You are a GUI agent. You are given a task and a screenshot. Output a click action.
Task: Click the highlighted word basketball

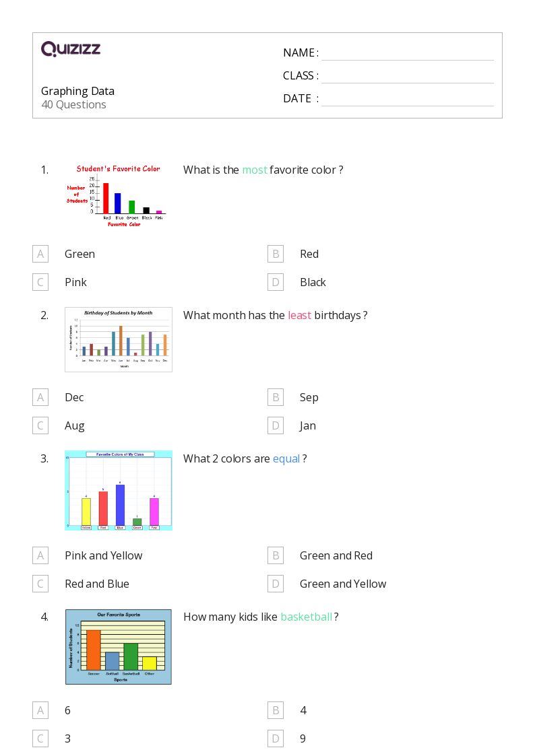tap(307, 617)
